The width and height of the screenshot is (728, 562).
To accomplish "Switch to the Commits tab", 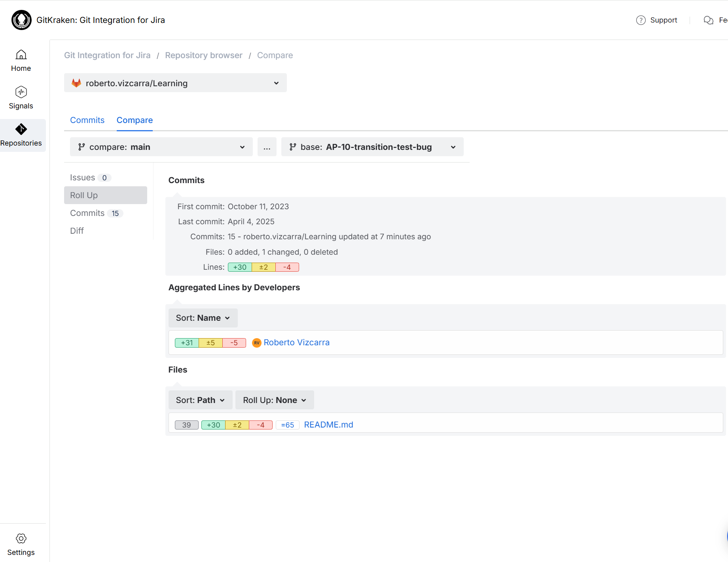I will tap(87, 120).
